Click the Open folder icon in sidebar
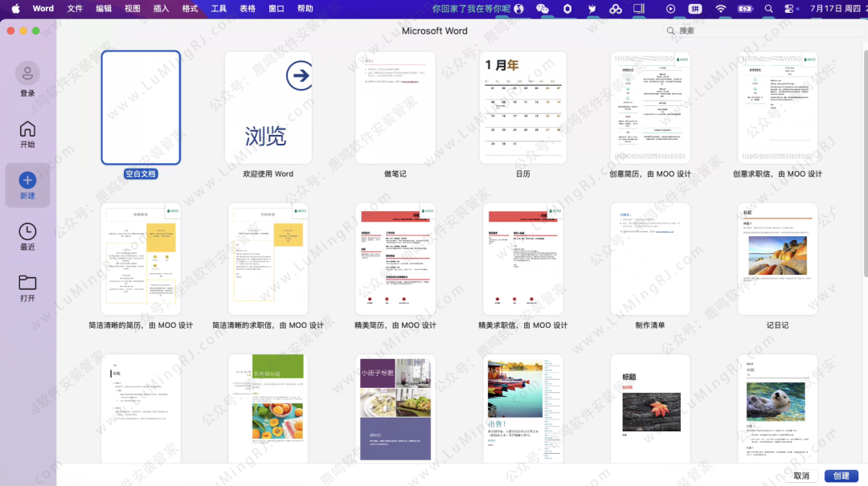The width and height of the screenshot is (868, 486). click(x=27, y=283)
